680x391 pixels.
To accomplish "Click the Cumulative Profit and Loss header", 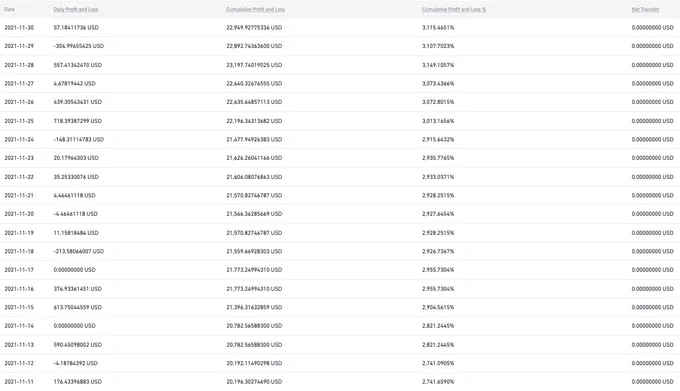I will pyautogui.click(x=255, y=9).
